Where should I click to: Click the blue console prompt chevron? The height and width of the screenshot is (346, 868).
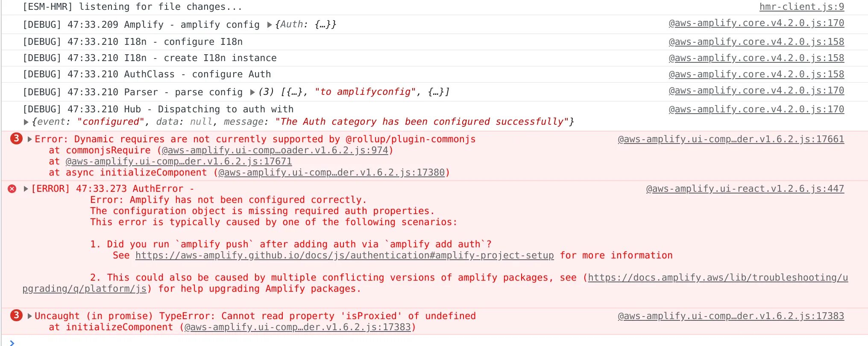(12, 343)
